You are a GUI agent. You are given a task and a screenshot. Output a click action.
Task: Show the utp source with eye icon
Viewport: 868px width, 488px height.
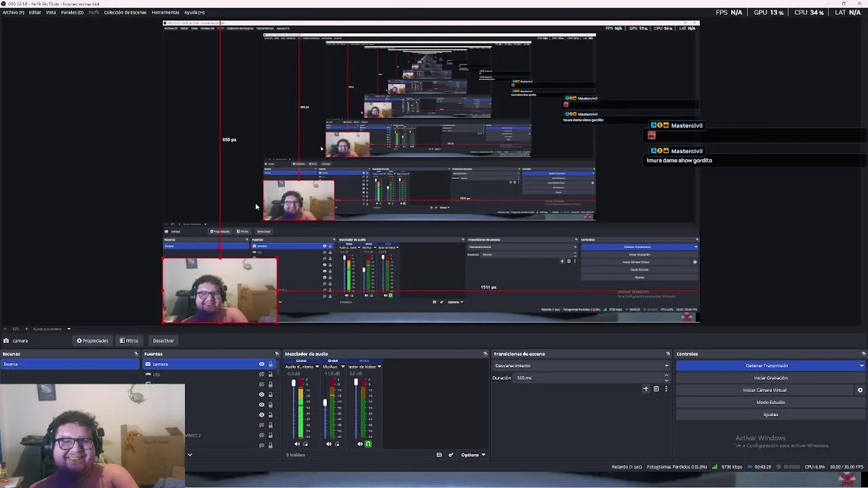tap(262, 374)
